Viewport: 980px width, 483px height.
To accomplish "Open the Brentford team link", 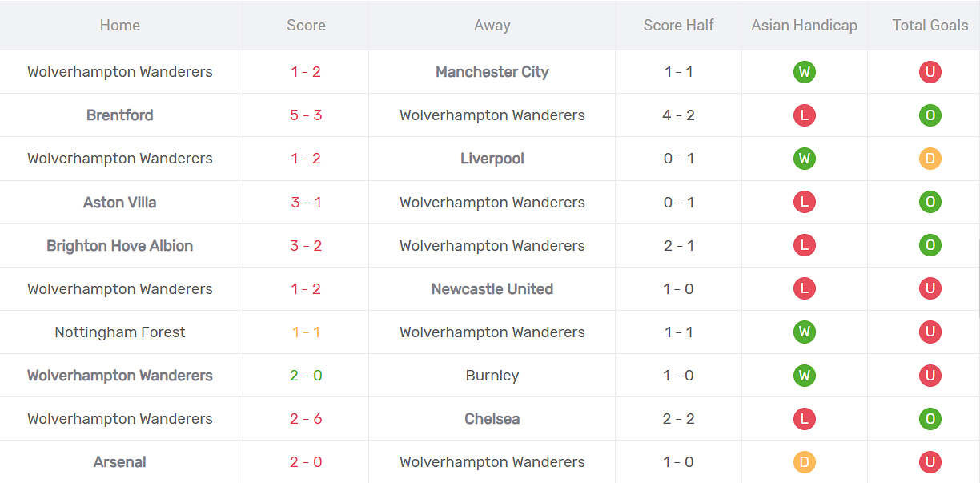I will click(119, 115).
